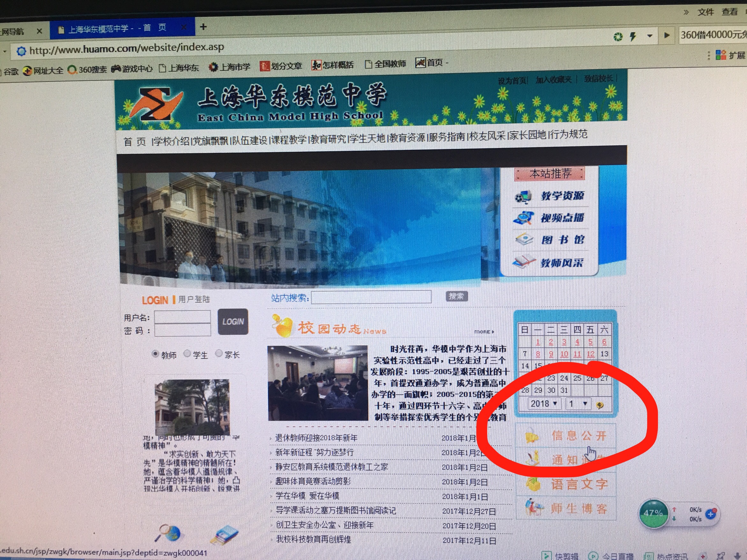The image size is (747, 560).
Task: Open the 网址大全 bookmark
Action: coord(43,70)
